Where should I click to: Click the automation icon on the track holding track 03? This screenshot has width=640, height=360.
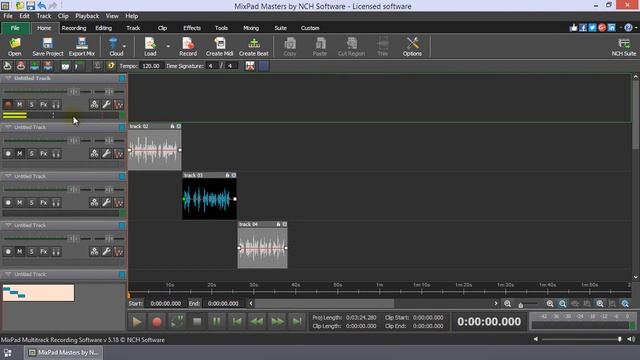point(118,203)
